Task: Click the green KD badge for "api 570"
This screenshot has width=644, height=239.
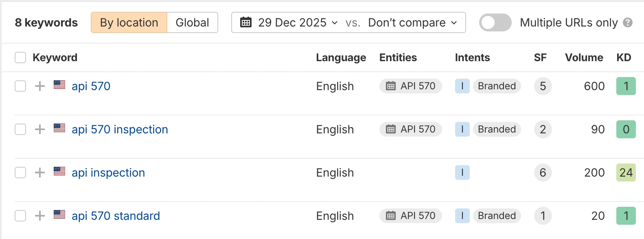Action: 626,86
